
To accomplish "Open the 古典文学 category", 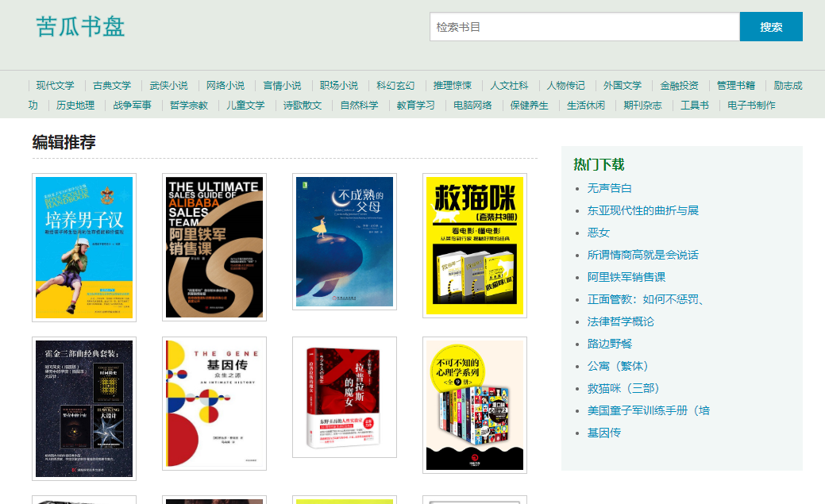I will pos(112,85).
